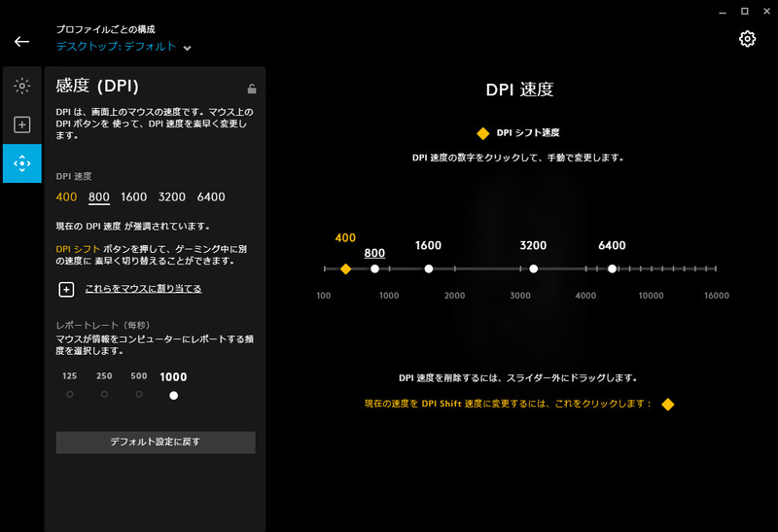
Task: Click the yellow 400 DPI shift diamond marker
Action: [346, 269]
